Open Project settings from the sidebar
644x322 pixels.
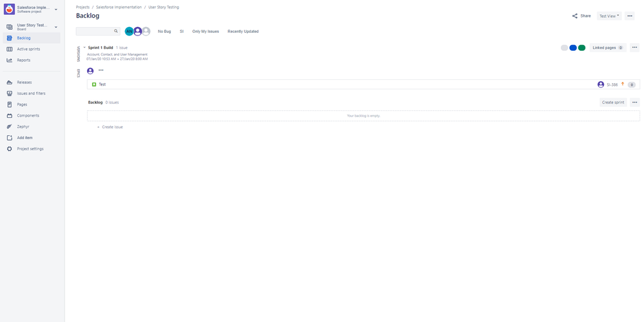point(31,149)
